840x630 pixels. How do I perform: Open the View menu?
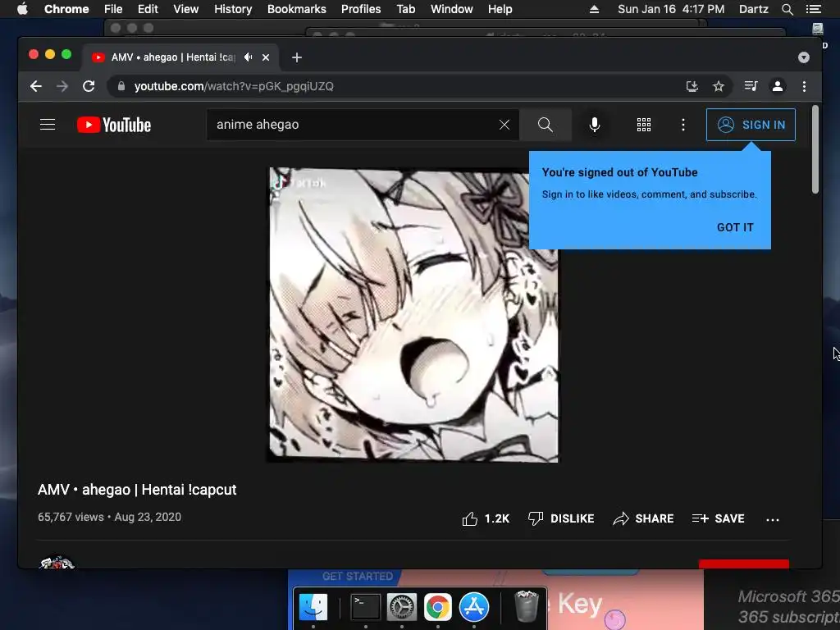(186, 9)
